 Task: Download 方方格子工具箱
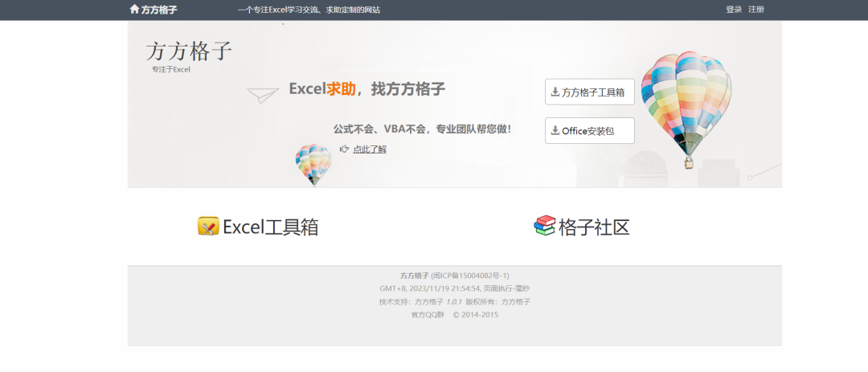pyautogui.click(x=590, y=92)
